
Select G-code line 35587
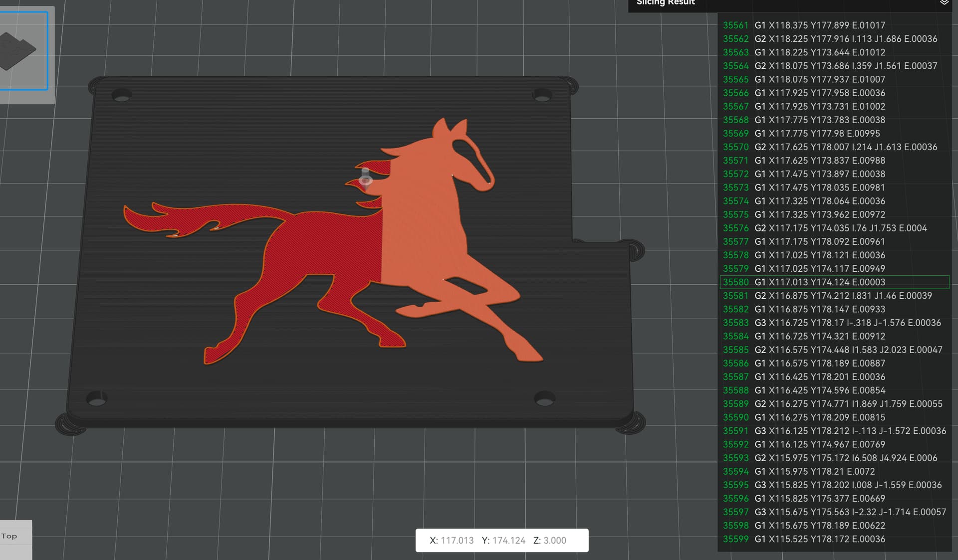[834, 376]
